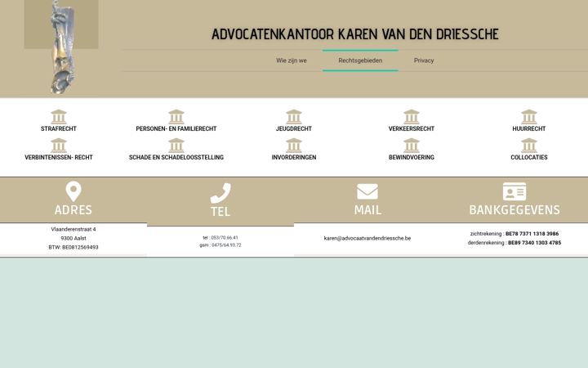Screen dimensions: 588x368
Task: Open the VERKEERSRECHT label
Action: pos(412,129)
